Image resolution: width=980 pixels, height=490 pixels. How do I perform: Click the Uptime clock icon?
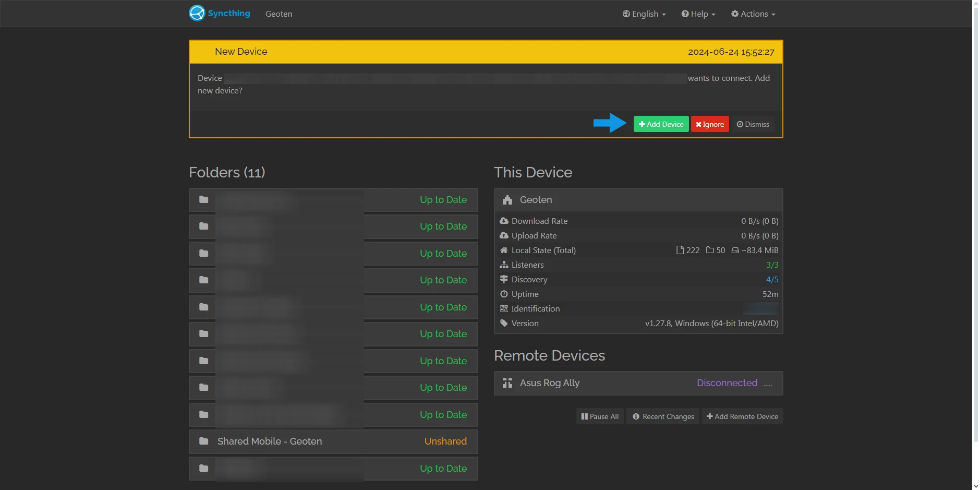tap(504, 294)
